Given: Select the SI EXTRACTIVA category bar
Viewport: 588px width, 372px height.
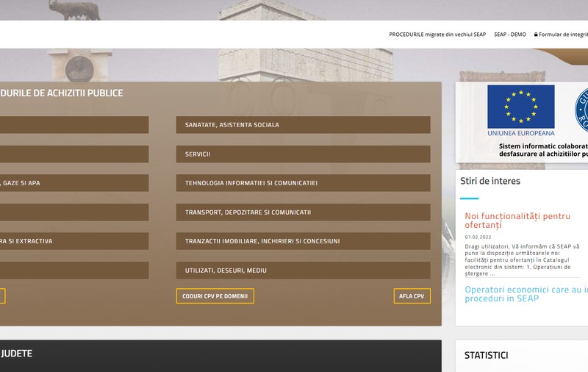Looking at the screenshot, I should 74,241.
